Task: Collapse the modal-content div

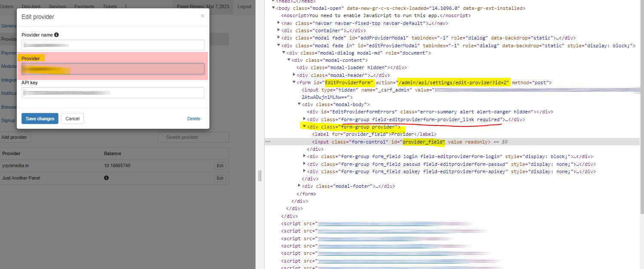Action: click(289, 60)
